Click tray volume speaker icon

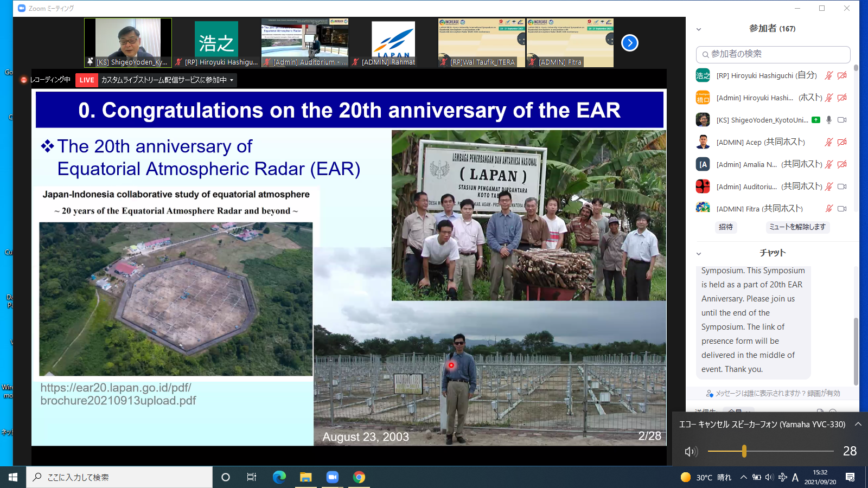pos(769,477)
